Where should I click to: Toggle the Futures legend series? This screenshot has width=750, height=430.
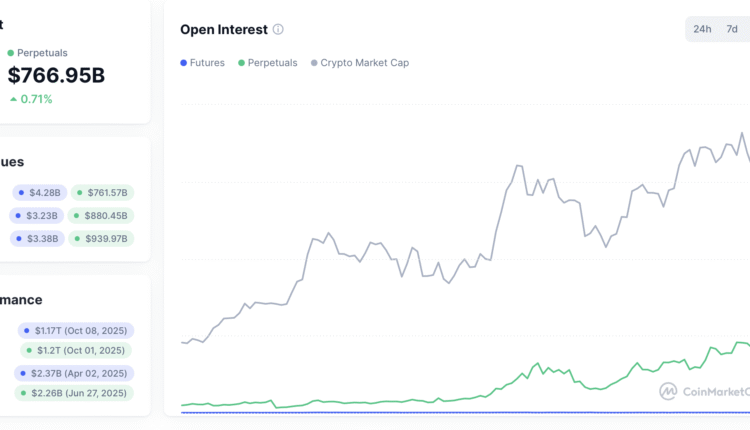[x=202, y=63]
